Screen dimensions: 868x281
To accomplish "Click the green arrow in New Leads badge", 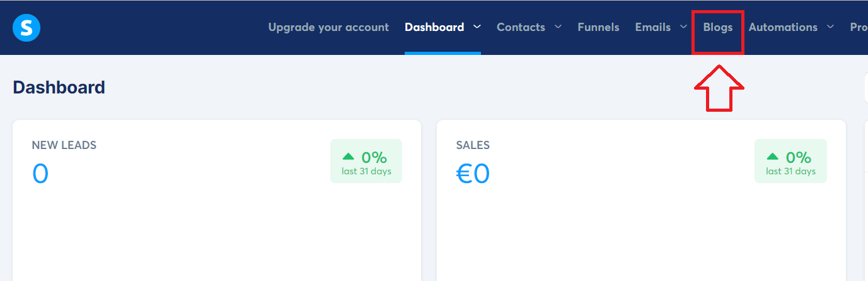I will pos(348,157).
